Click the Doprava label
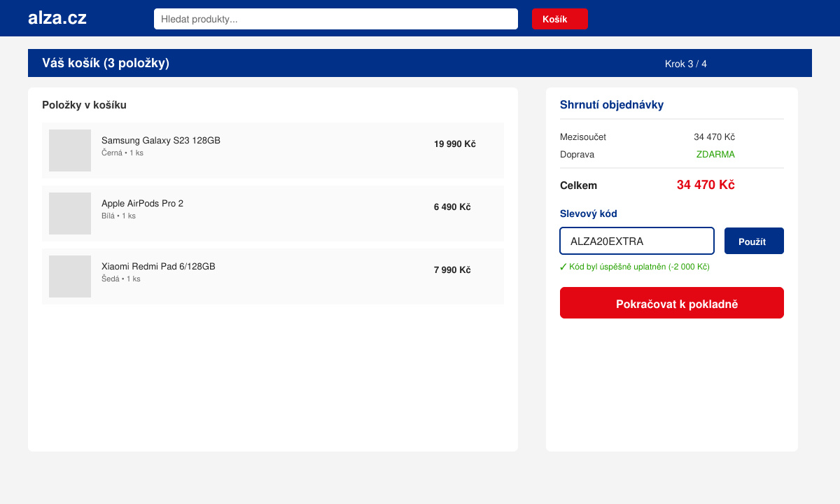Screen dimensions: 840x504 click(577, 154)
